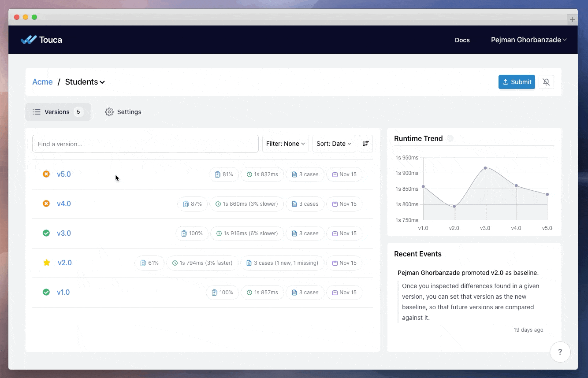588x378 pixels.
Task: Click the 1s 916ms (6% slower) badge
Action: [247, 233]
